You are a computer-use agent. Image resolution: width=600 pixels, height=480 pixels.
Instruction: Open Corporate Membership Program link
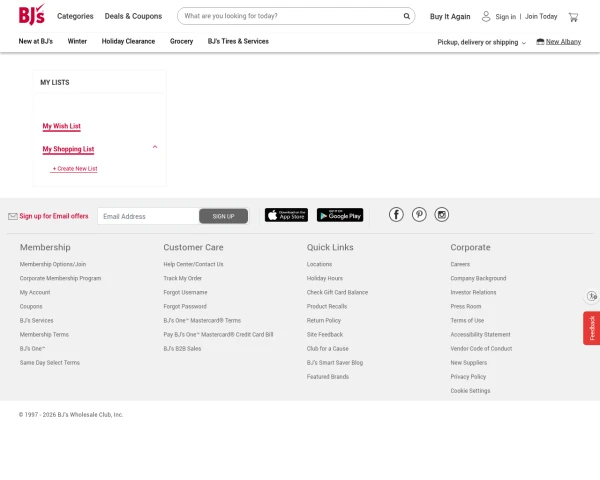tap(60, 278)
